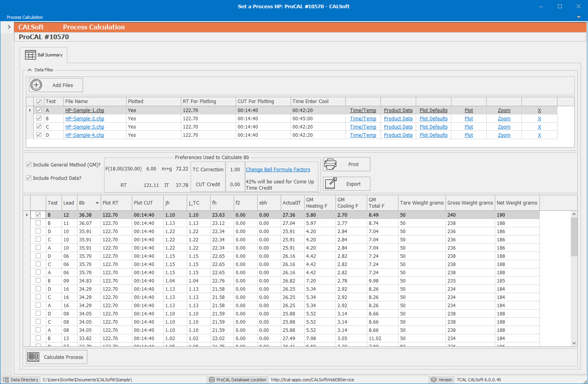Image resolution: width=588 pixels, height=384 pixels.
Task: Remove HP-Sample-1.chp with its X
Action: pos(539,110)
